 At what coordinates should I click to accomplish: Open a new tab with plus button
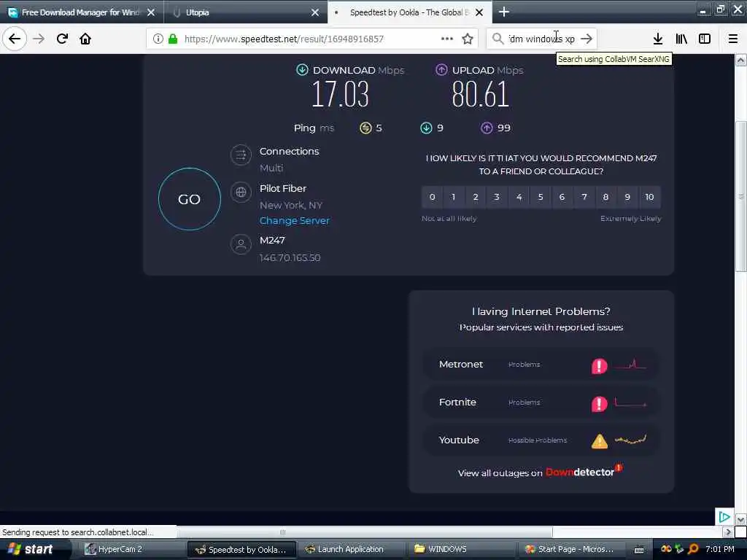point(504,12)
